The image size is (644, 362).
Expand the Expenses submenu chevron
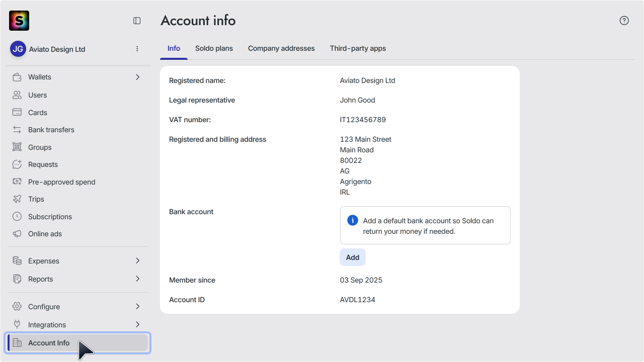point(137,261)
